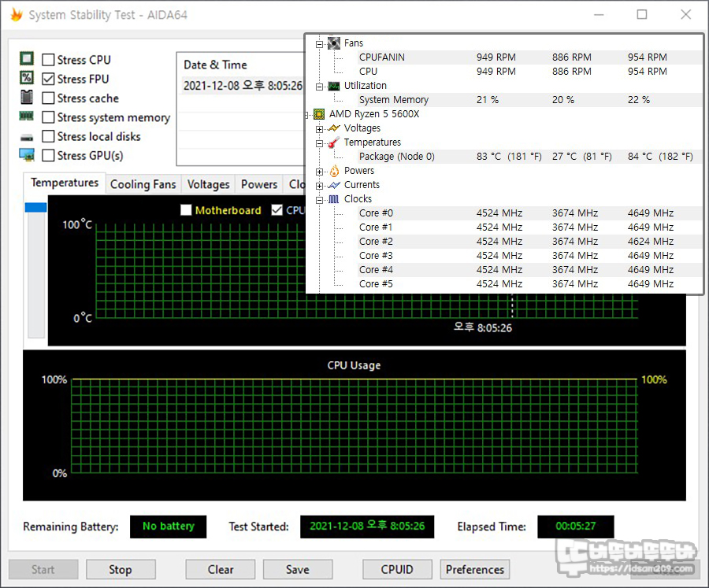Viewport: 709px width, 588px height.
Task: Expand the Currents tree node
Action: (x=319, y=186)
